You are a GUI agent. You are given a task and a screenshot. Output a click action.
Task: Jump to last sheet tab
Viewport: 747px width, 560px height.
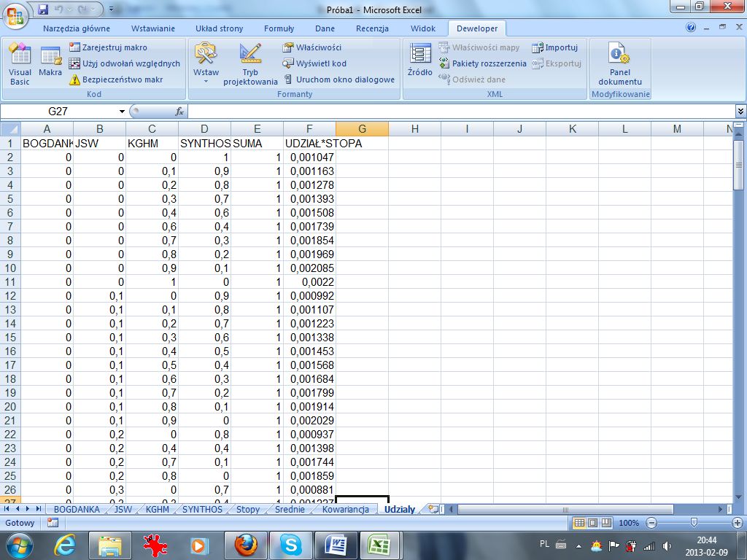pos(38,509)
